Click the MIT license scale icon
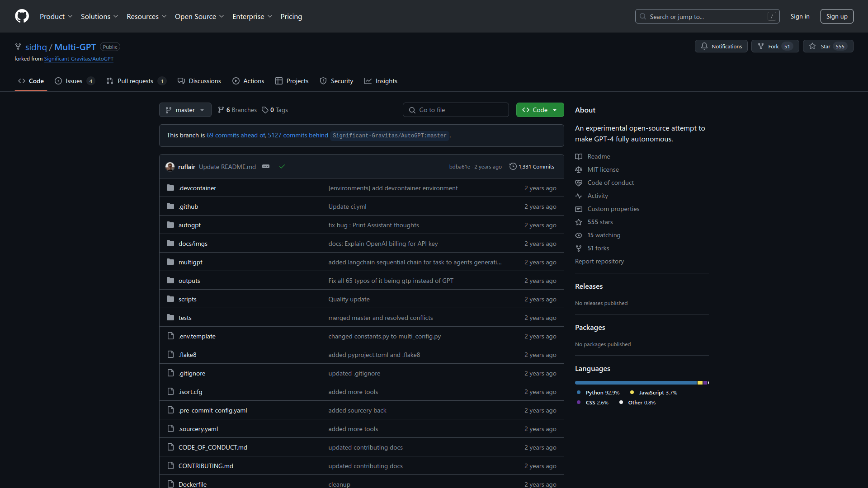 (x=579, y=169)
